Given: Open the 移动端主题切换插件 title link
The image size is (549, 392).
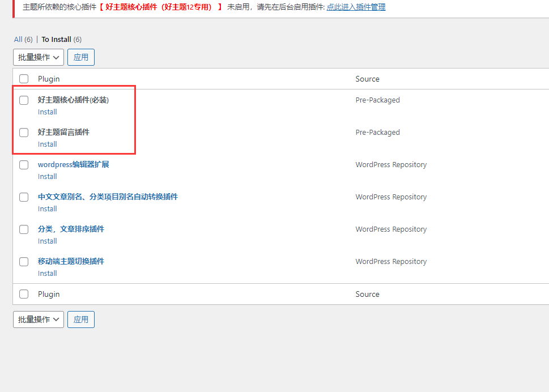Looking at the screenshot, I should tap(71, 261).
